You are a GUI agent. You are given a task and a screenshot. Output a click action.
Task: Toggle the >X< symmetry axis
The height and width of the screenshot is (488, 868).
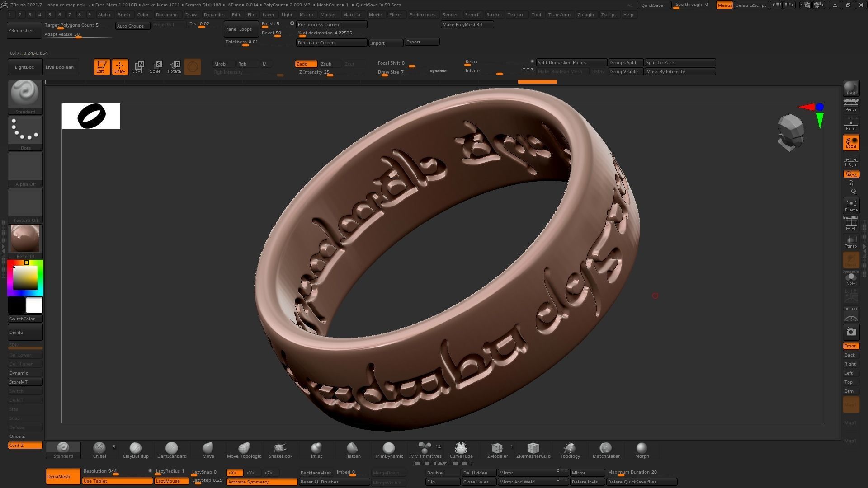click(235, 473)
